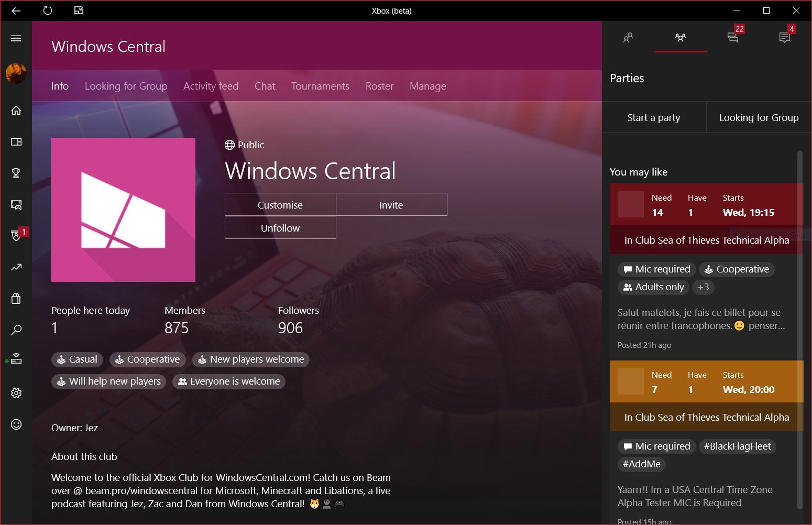Click the refresh icon in the title bar
Image resolution: width=812 pixels, height=525 pixels.
click(x=48, y=10)
